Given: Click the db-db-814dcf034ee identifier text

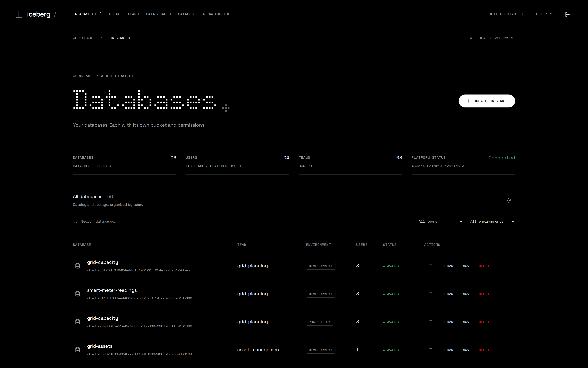Looking at the screenshot, I should pyautogui.click(x=140, y=298).
